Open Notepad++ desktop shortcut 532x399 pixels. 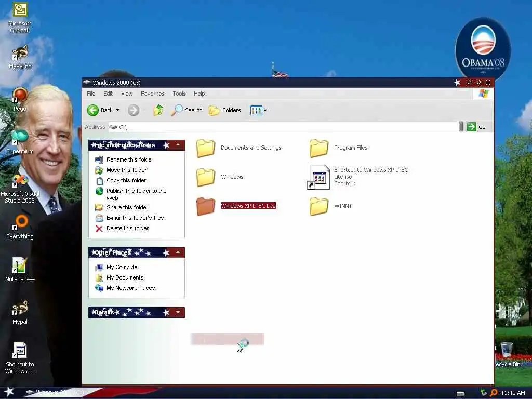coord(20,270)
